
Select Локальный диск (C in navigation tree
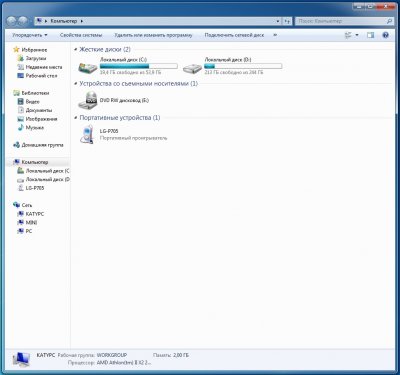[47, 171]
